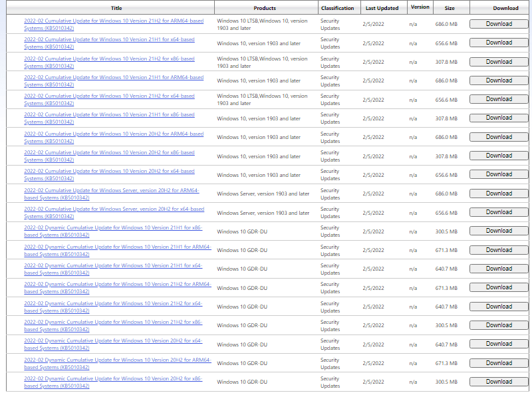Viewport: 532px width, 399px height.
Task: Download the 656.6 MB Windows 10 21H1 x64 update
Action: pos(499,43)
